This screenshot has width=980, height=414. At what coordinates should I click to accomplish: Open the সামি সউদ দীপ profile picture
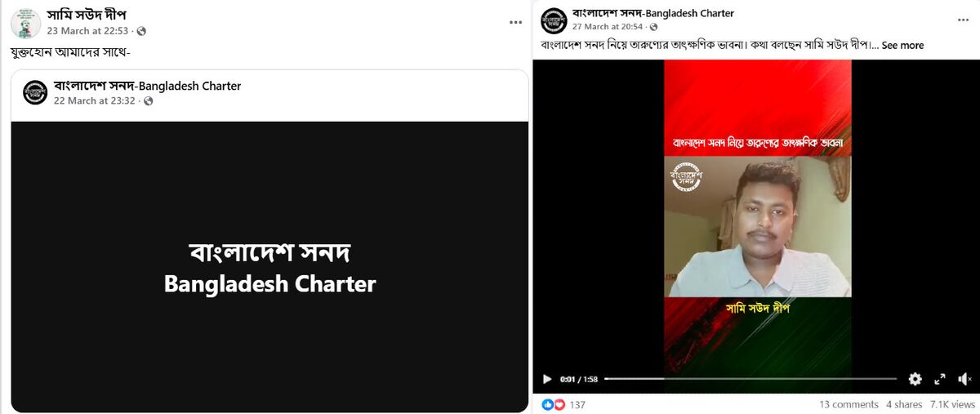(25, 23)
